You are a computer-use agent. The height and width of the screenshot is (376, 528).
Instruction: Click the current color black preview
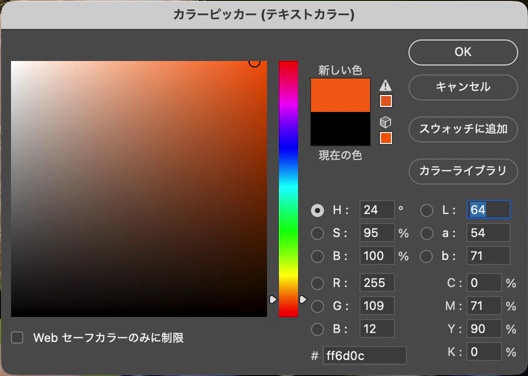(x=340, y=129)
